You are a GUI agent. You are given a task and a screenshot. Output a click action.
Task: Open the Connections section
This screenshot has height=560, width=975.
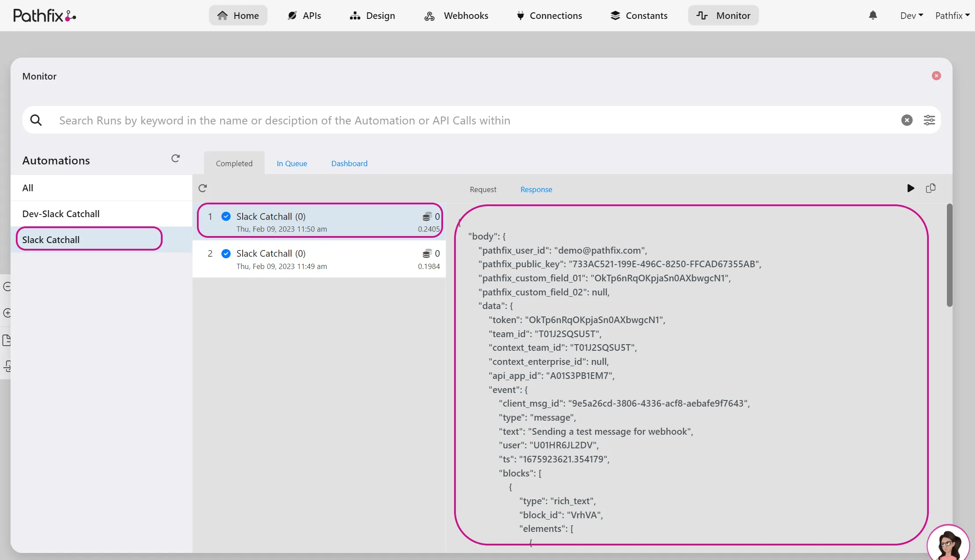point(549,15)
